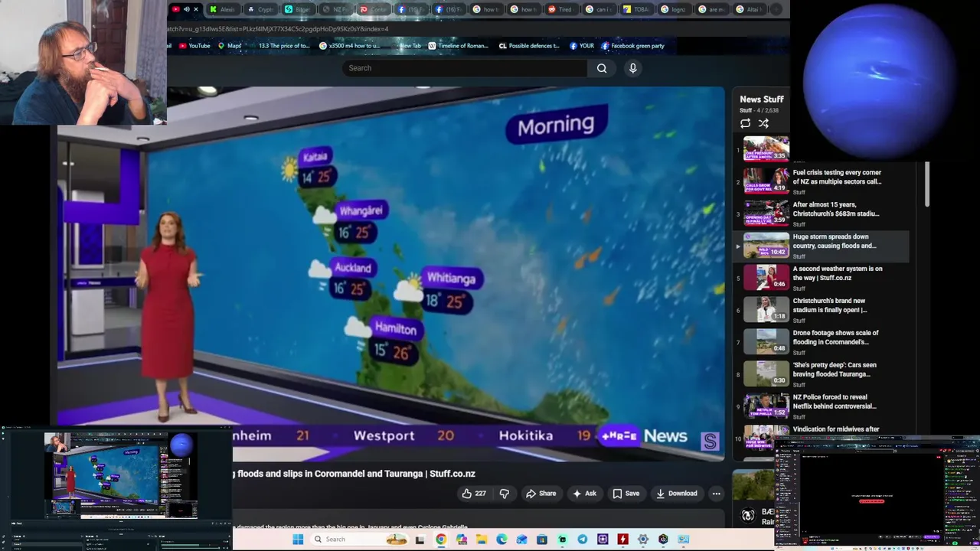Like the video with 227 likes
This screenshot has height=551, width=980.
(x=473, y=494)
